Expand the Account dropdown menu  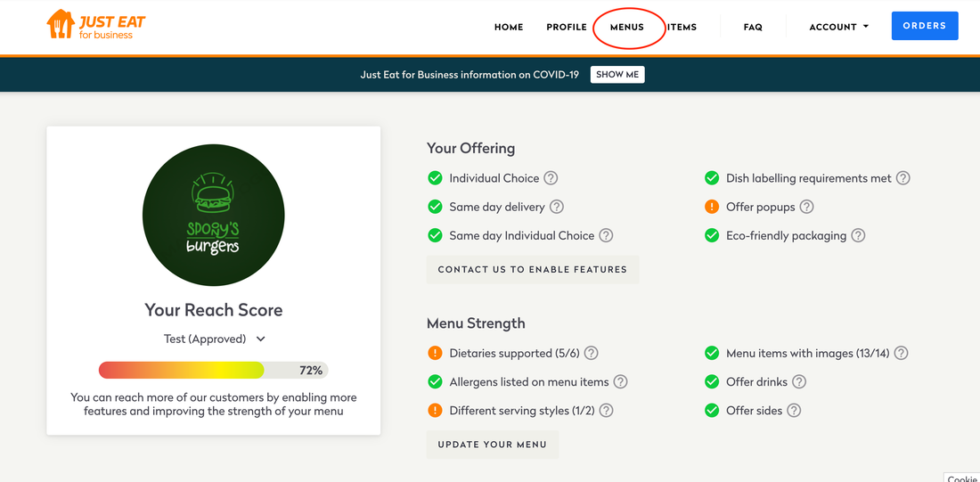[838, 27]
